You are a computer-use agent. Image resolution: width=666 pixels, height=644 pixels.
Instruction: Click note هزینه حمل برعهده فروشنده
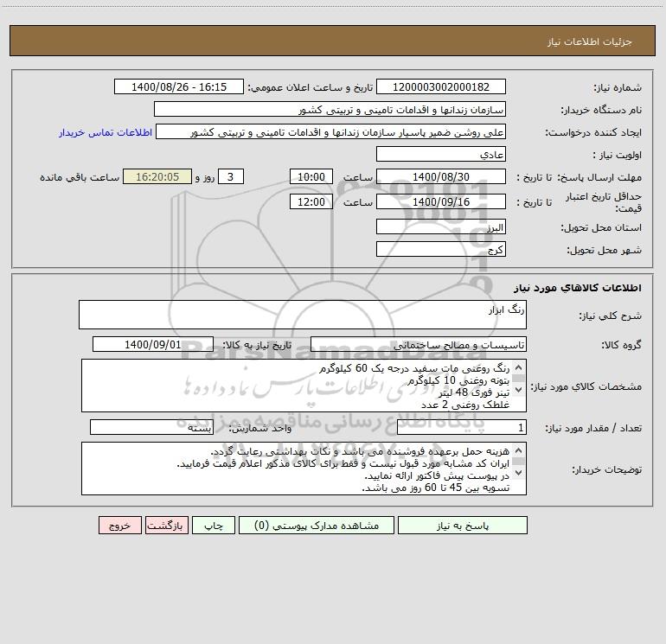pos(360,451)
